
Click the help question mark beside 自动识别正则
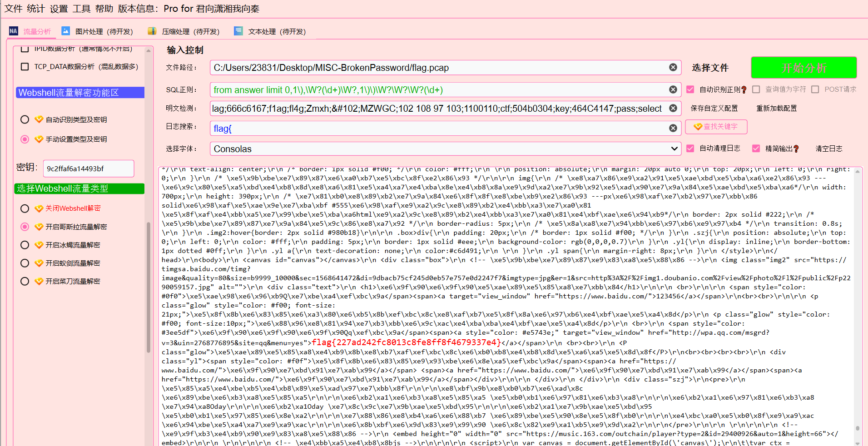coord(744,90)
